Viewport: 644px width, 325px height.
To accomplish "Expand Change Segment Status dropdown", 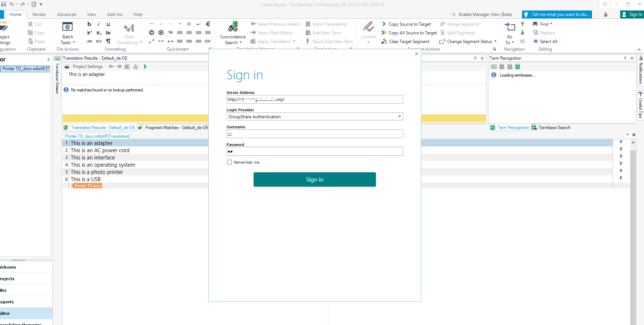I will click(496, 42).
